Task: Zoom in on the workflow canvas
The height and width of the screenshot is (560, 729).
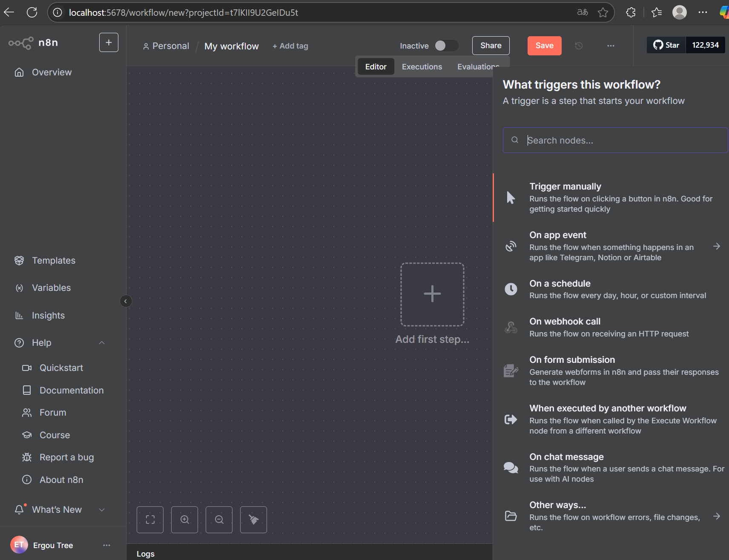Action: point(184,520)
